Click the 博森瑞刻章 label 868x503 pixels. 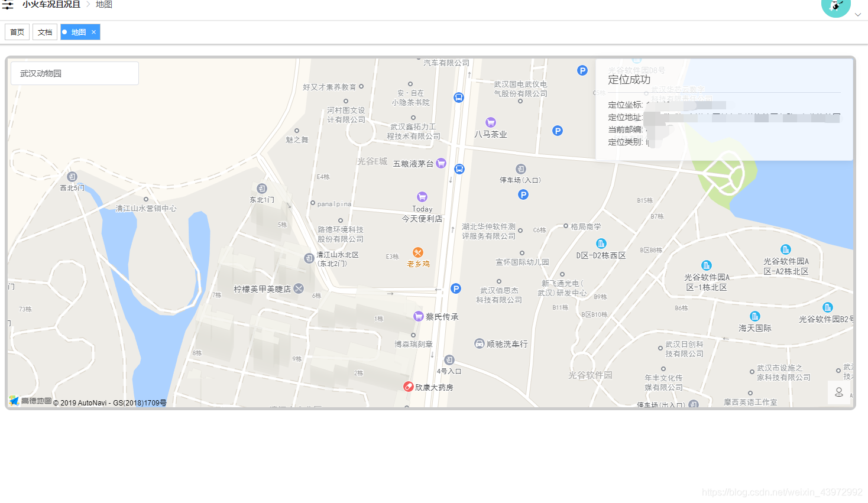pyautogui.click(x=414, y=344)
